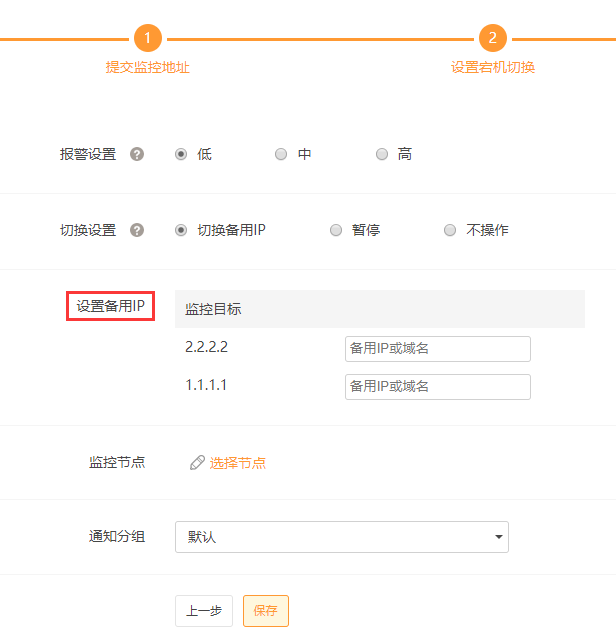Click the 保存 button
The width and height of the screenshot is (616, 641).
(x=265, y=611)
